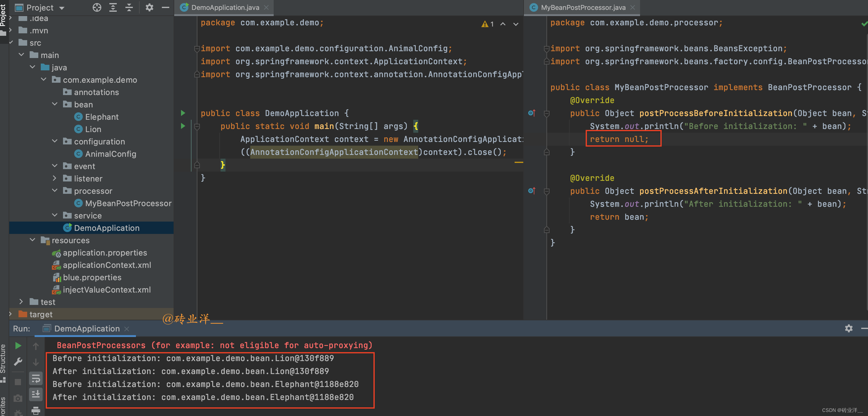Click the wrench icon in Run panel
The width and height of the screenshot is (868, 416).
(x=18, y=362)
